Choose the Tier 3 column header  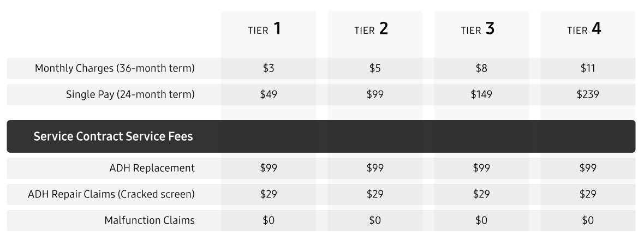[478, 29]
